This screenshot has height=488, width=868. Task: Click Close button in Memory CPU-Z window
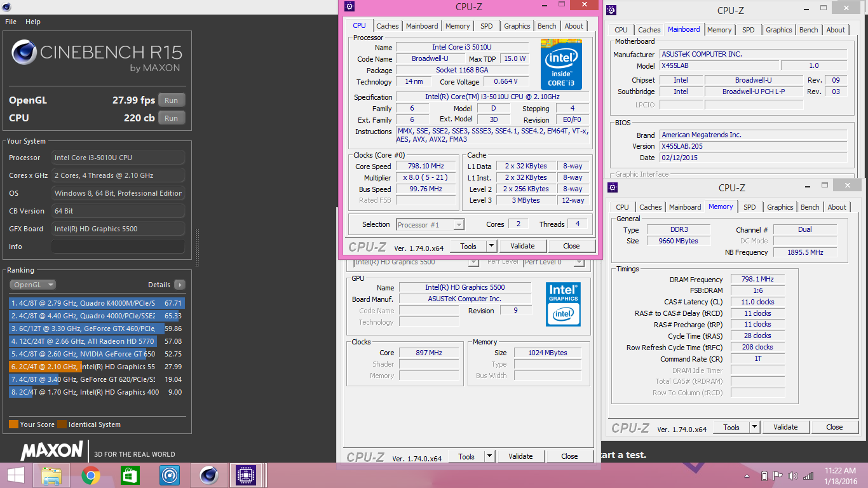(834, 427)
